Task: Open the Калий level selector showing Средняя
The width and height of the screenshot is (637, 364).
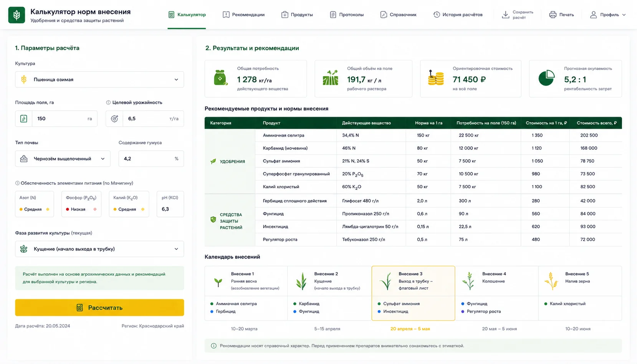Action: pyautogui.click(x=129, y=204)
